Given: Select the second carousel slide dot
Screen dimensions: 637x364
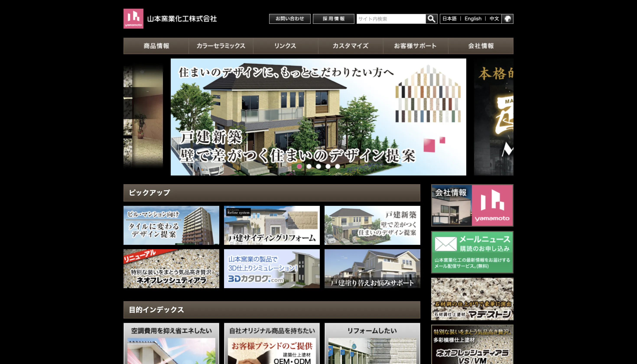Looking at the screenshot, I should (x=309, y=166).
